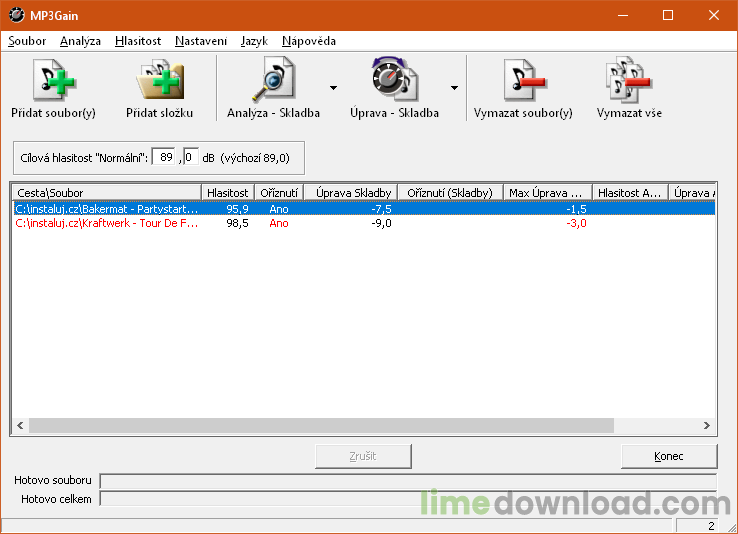
Task: Click the MP3Gain title bar app icon
Action: coord(16,15)
